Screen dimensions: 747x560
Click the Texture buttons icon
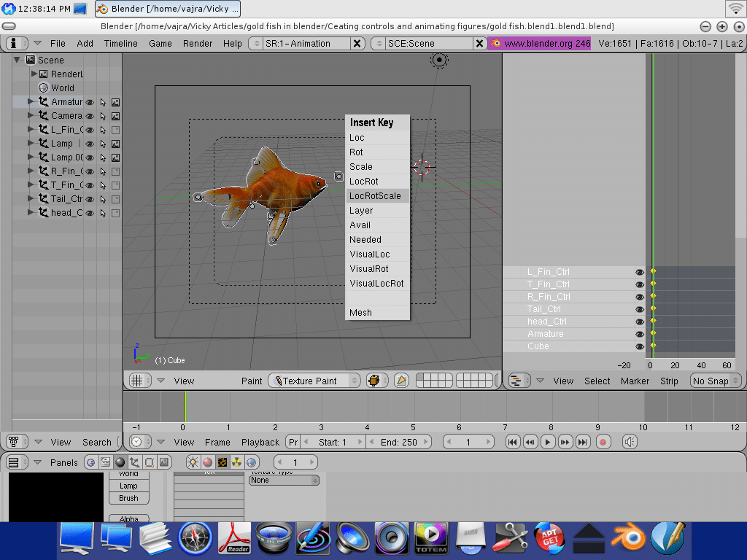click(x=222, y=462)
